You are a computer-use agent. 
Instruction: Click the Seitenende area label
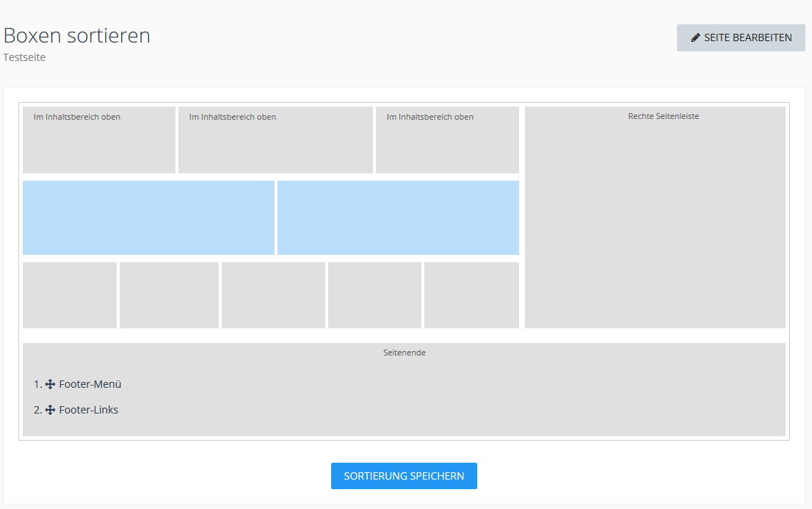pyautogui.click(x=404, y=353)
